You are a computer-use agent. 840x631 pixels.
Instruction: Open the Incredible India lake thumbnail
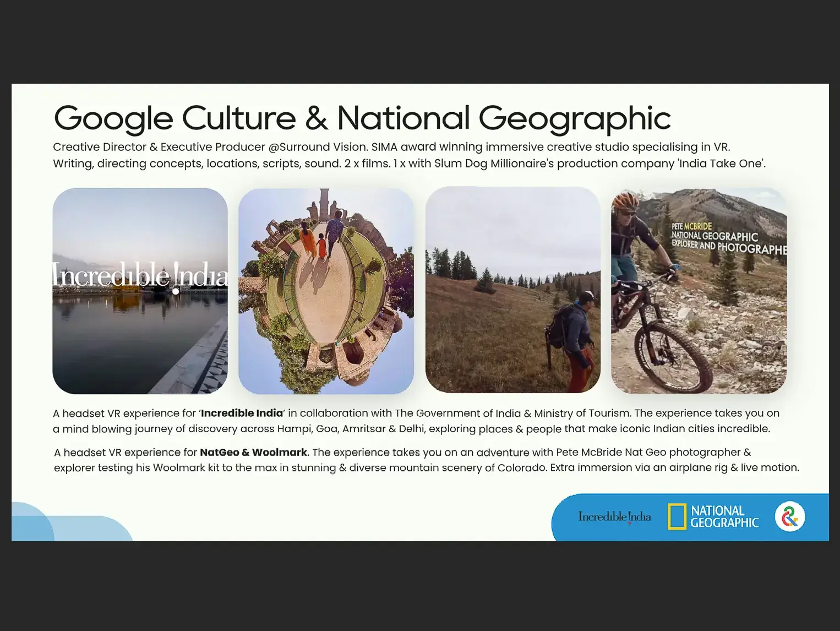[140, 291]
